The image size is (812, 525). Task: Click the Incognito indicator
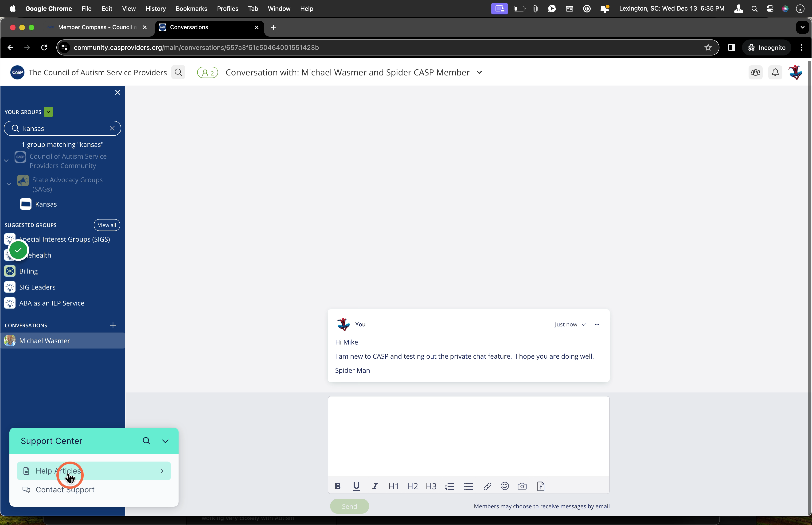point(766,47)
